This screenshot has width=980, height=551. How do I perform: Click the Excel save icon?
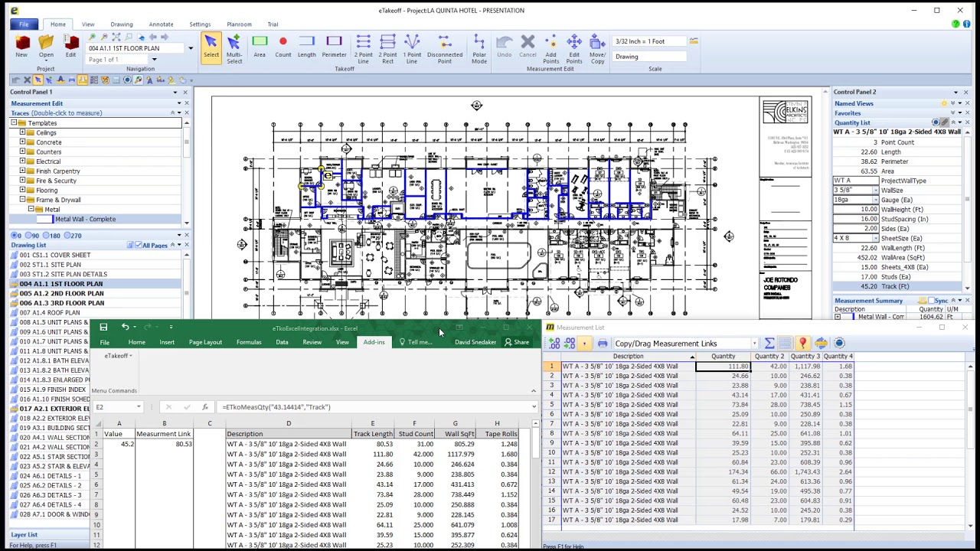point(103,328)
